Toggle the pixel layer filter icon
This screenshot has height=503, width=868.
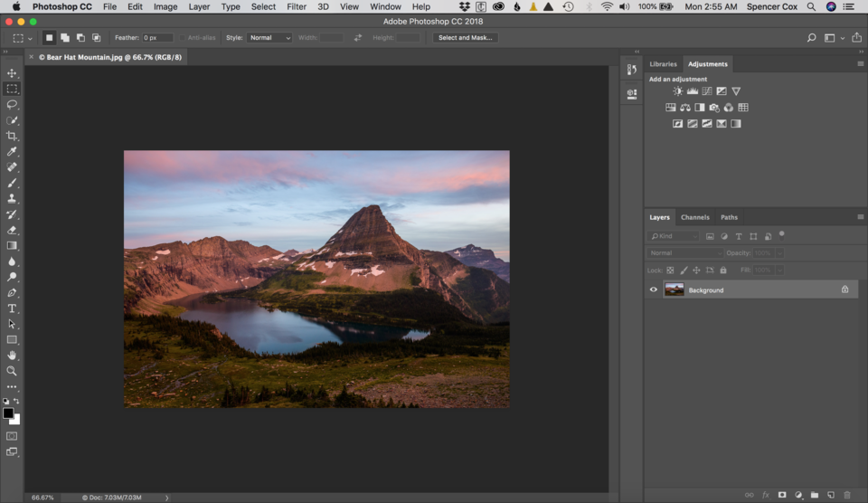coord(710,236)
